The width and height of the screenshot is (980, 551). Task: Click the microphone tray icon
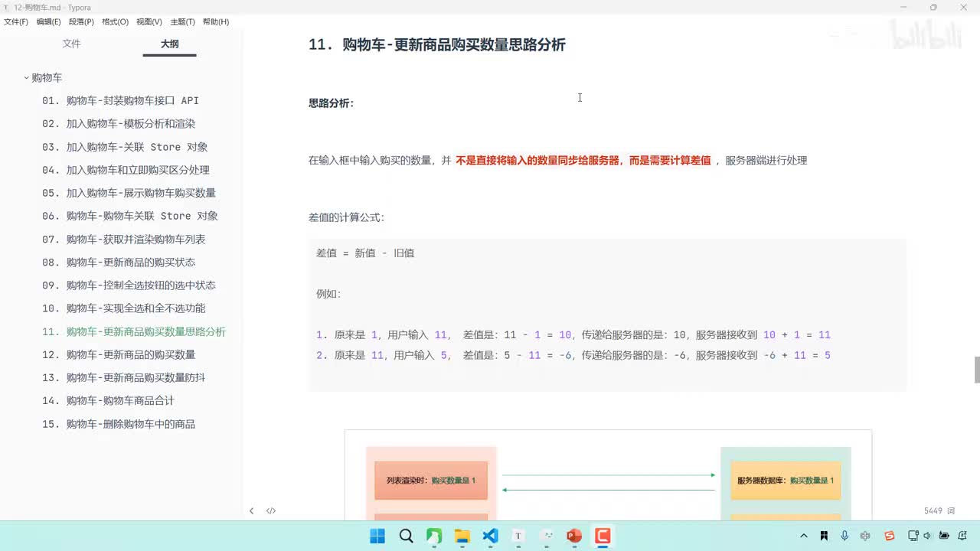pos(844,536)
